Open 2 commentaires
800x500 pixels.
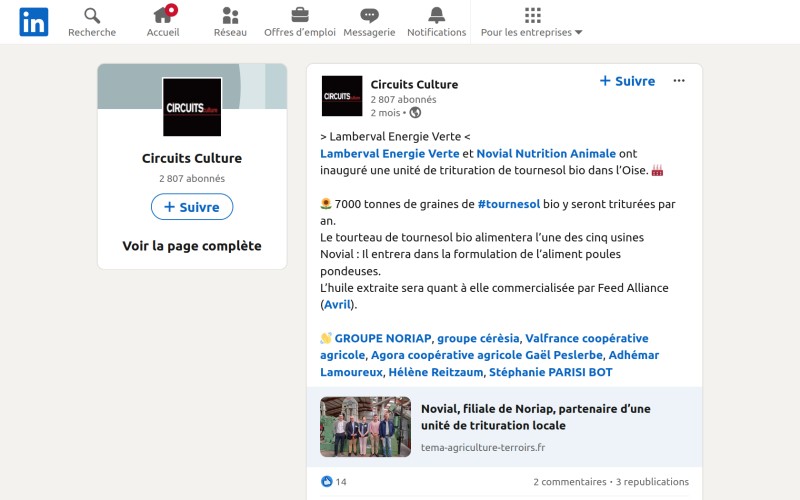[569, 482]
